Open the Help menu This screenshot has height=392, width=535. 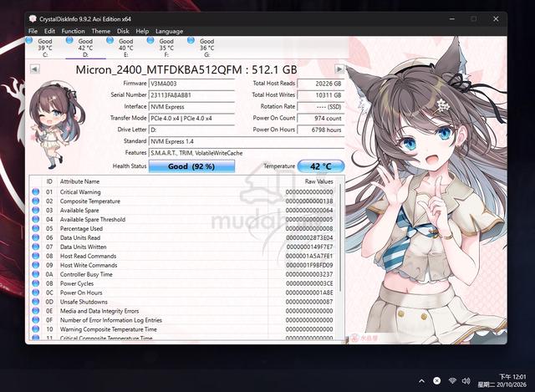[x=142, y=31]
